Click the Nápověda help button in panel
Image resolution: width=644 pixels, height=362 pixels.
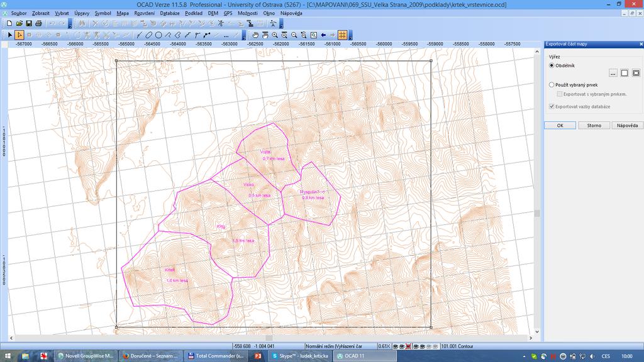click(627, 125)
